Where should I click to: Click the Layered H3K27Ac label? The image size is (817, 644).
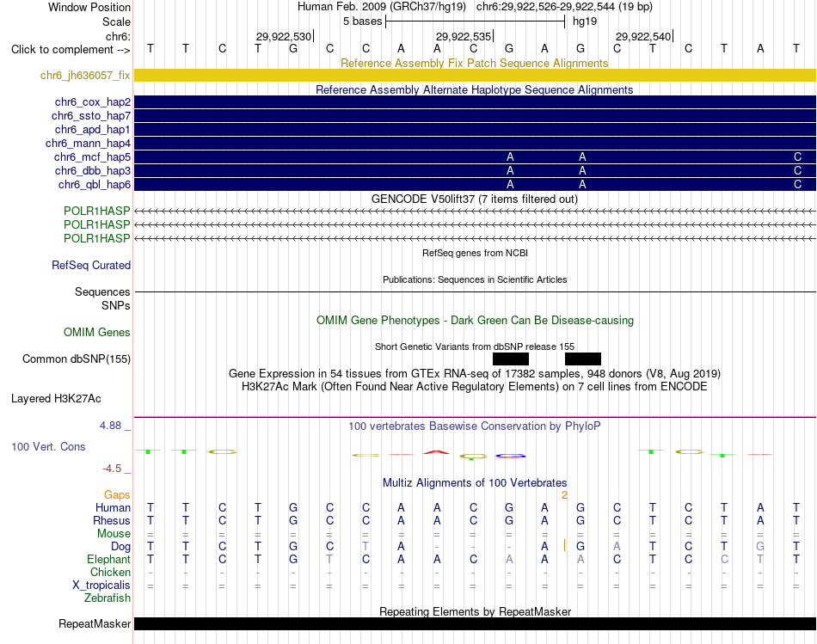click(56, 399)
